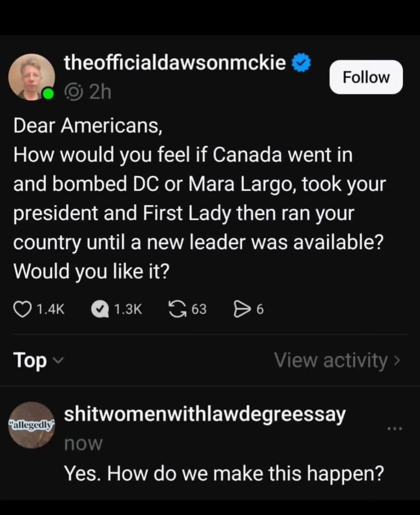
Task: Open theofficialdawsonmckie profile picture
Action: (31, 77)
